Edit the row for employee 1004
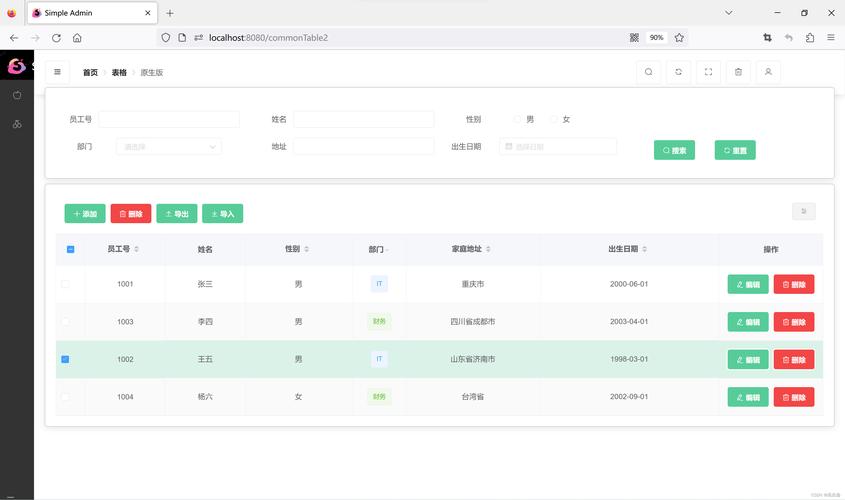The height and width of the screenshot is (500, 845). 748,397
